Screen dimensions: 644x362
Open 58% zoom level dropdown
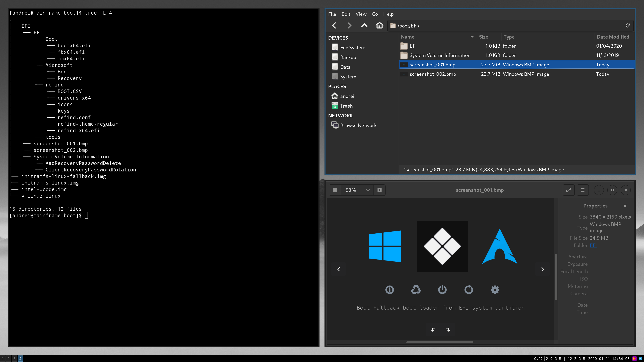pos(357,190)
